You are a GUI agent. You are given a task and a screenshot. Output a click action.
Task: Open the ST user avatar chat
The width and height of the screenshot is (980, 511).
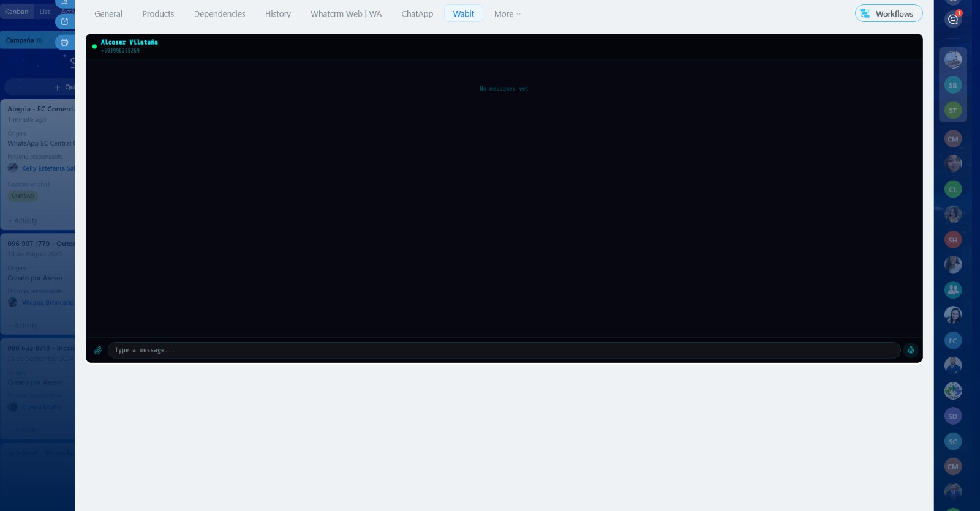[x=952, y=111]
